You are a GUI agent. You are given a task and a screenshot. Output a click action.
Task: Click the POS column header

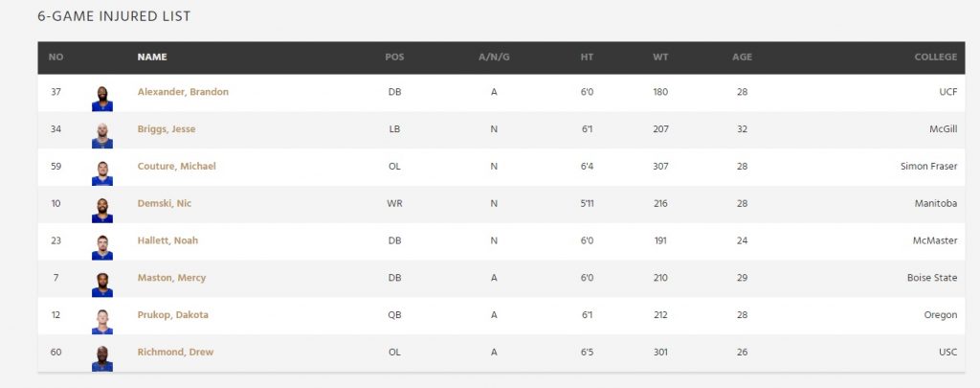tap(394, 57)
